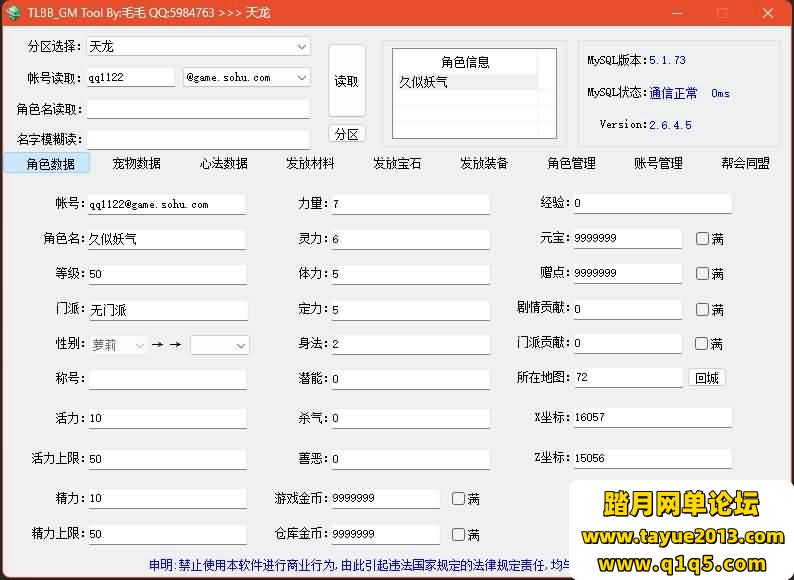Click the 读取 button
This screenshot has width=794, height=580.
pos(347,81)
